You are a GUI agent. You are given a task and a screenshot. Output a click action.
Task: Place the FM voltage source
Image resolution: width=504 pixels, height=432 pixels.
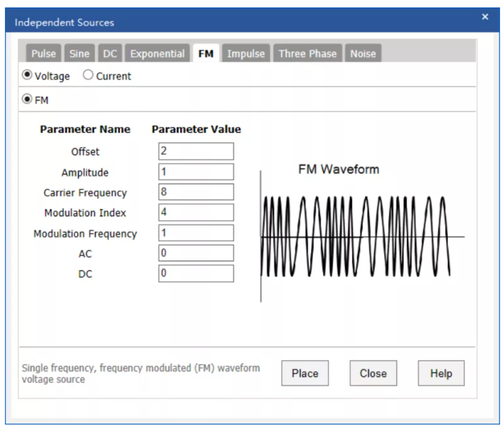[x=305, y=373]
